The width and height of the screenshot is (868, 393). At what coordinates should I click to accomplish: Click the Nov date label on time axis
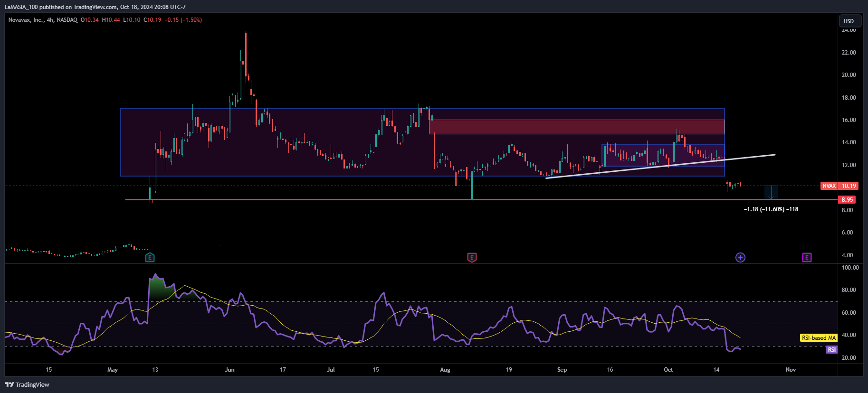791,370
